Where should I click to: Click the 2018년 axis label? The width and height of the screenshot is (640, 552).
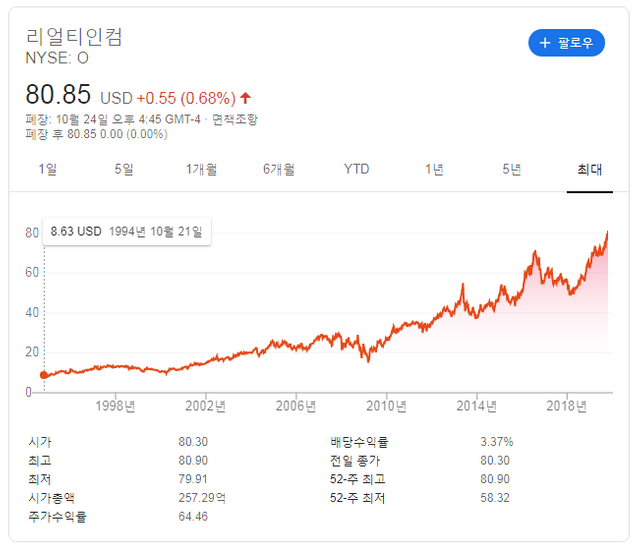click(567, 406)
